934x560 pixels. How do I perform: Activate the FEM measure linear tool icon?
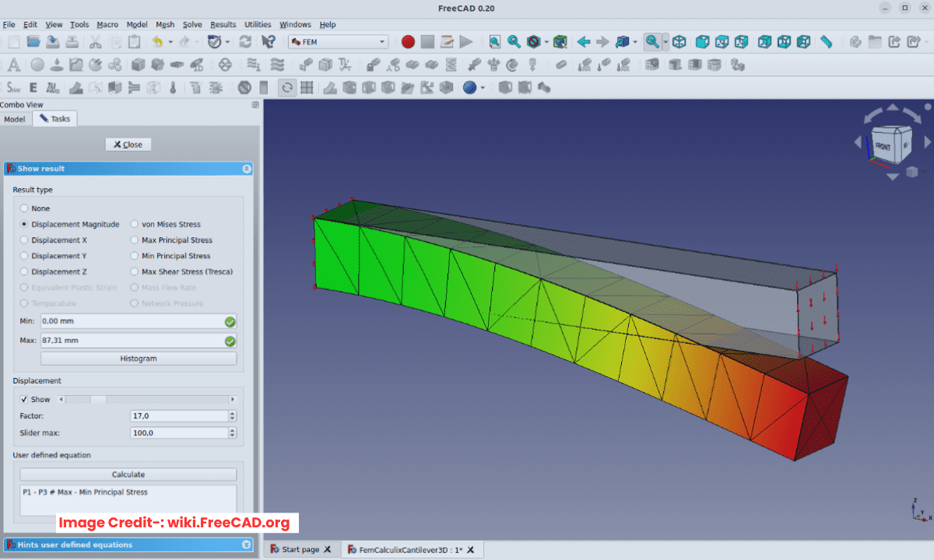click(x=827, y=42)
